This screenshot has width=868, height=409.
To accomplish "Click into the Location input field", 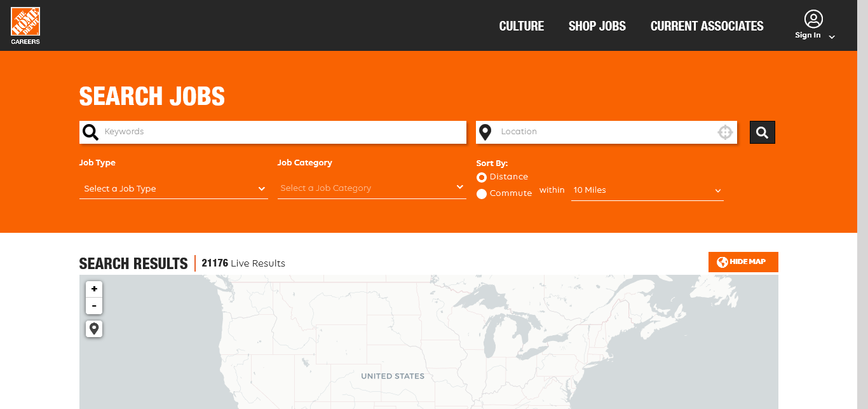I will (x=604, y=132).
